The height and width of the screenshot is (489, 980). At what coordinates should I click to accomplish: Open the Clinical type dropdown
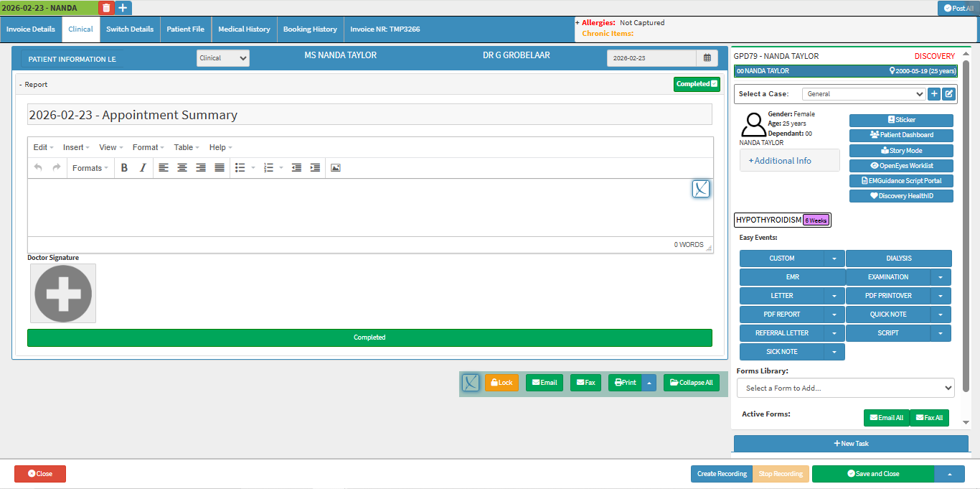[223, 58]
